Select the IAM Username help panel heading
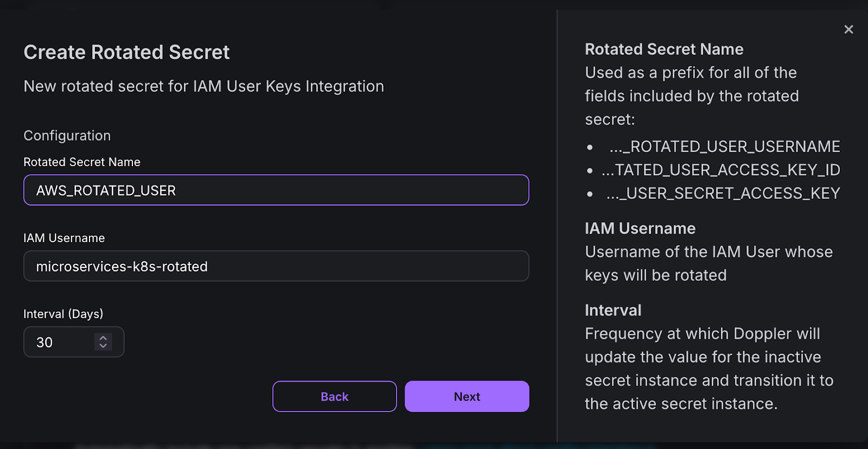The width and height of the screenshot is (868, 449). click(640, 229)
